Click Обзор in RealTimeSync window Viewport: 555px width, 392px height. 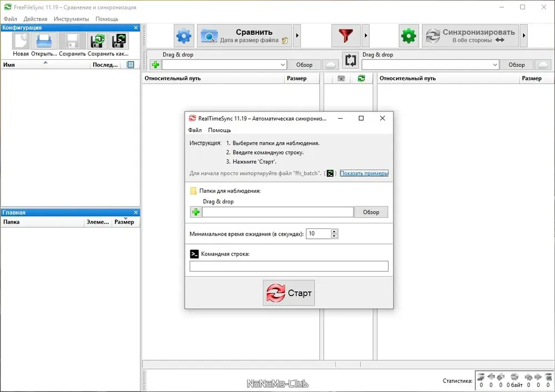click(371, 212)
